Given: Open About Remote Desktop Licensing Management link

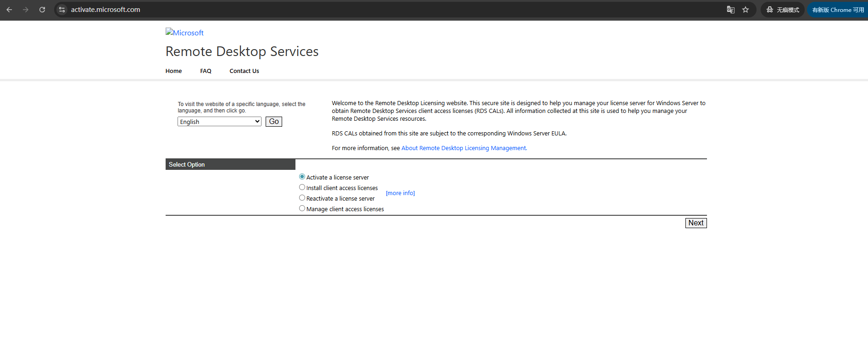Looking at the screenshot, I should coord(464,148).
